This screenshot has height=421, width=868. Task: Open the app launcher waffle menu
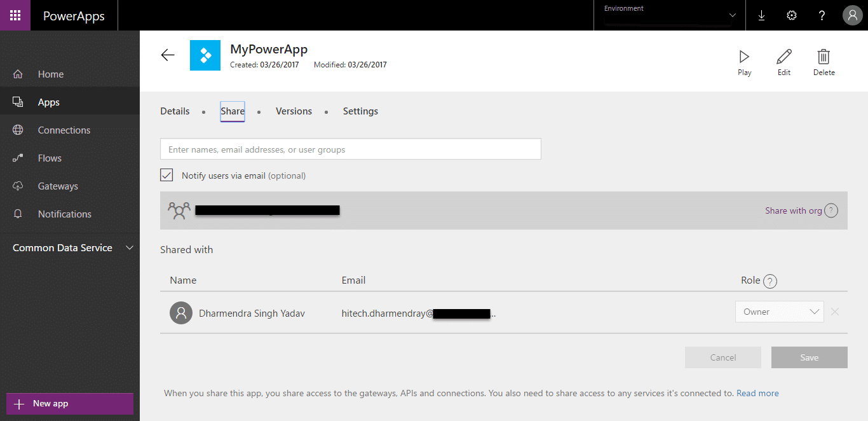[x=15, y=15]
